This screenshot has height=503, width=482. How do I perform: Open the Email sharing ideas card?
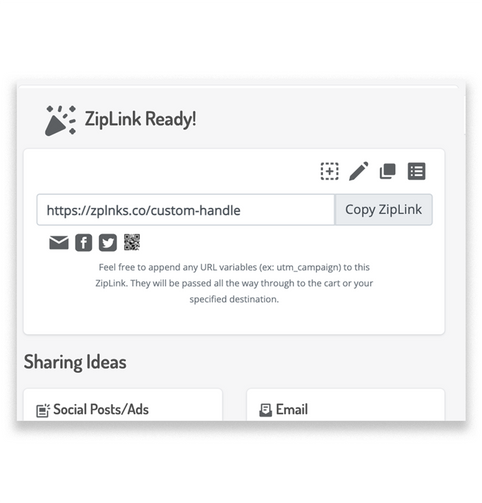[x=345, y=404]
